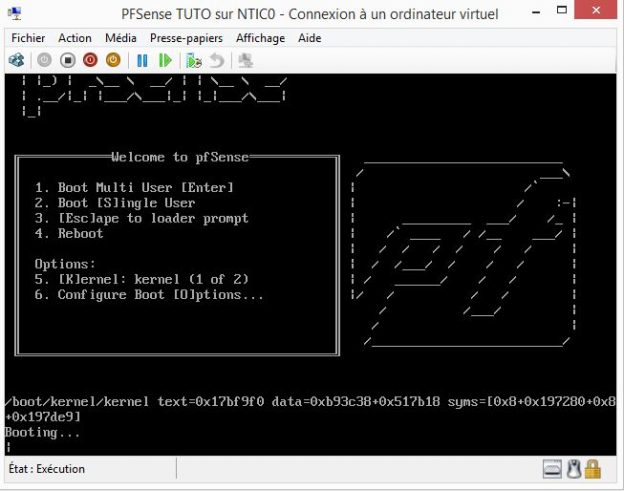Click the mouse status icon in the status bar
This screenshot has height=491, width=624.
[573, 469]
